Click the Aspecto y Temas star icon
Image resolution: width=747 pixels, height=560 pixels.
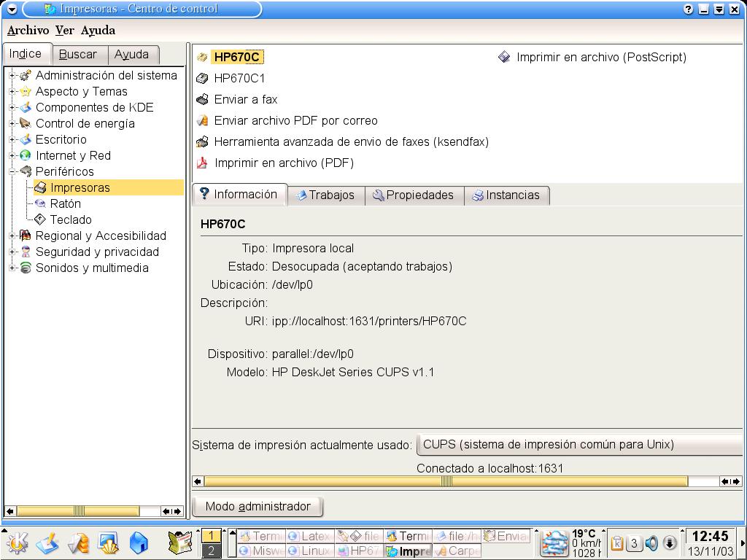[26, 91]
